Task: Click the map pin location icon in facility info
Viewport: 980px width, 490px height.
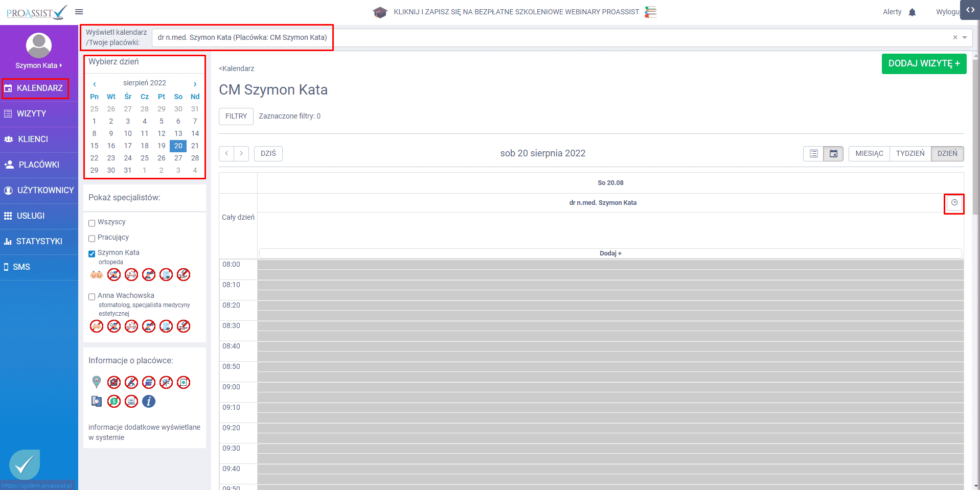Action: (x=97, y=382)
